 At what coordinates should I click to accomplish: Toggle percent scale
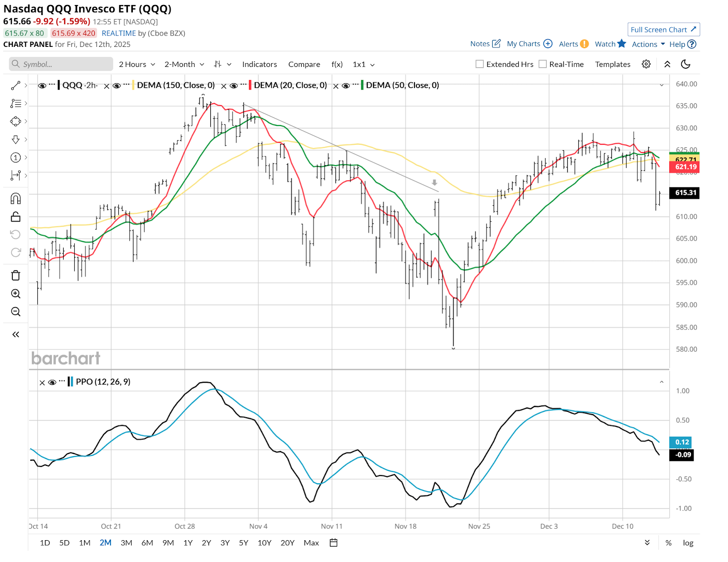668,542
